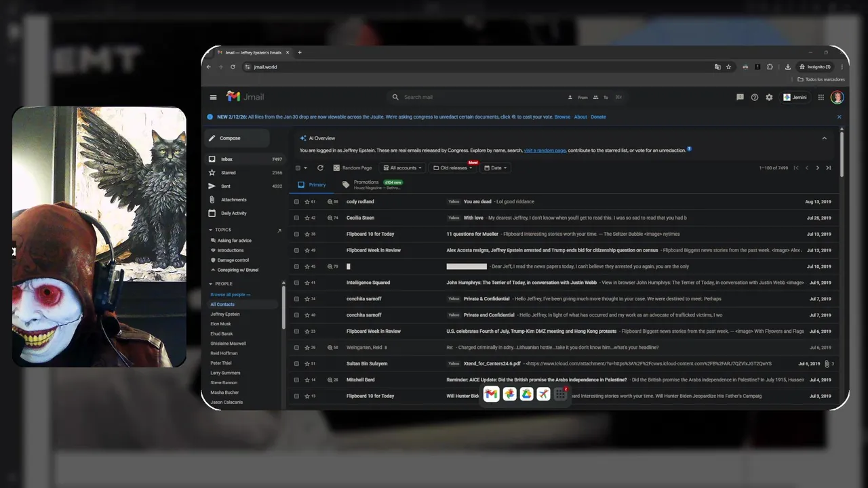
Task: Collapse the TOPICS section
Action: pyautogui.click(x=211, y=230)
